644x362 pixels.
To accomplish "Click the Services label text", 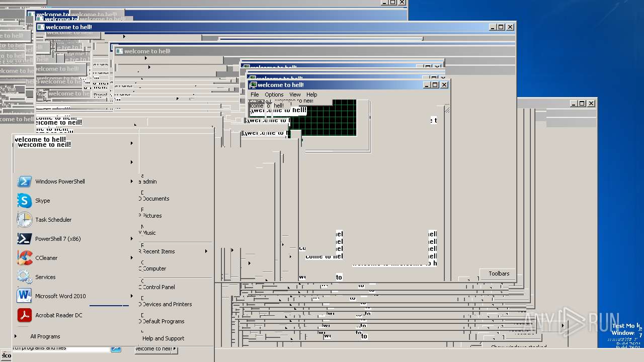I will pos(45,277).
